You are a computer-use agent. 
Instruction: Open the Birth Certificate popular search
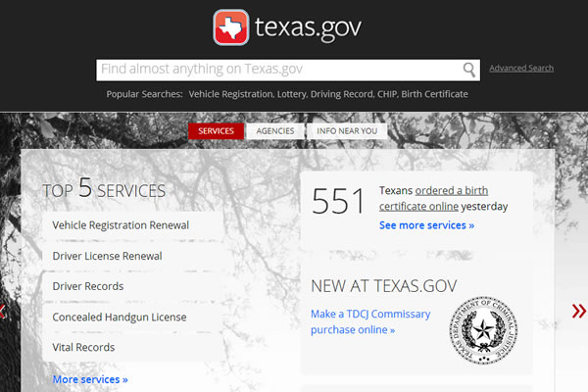point(434,94)
